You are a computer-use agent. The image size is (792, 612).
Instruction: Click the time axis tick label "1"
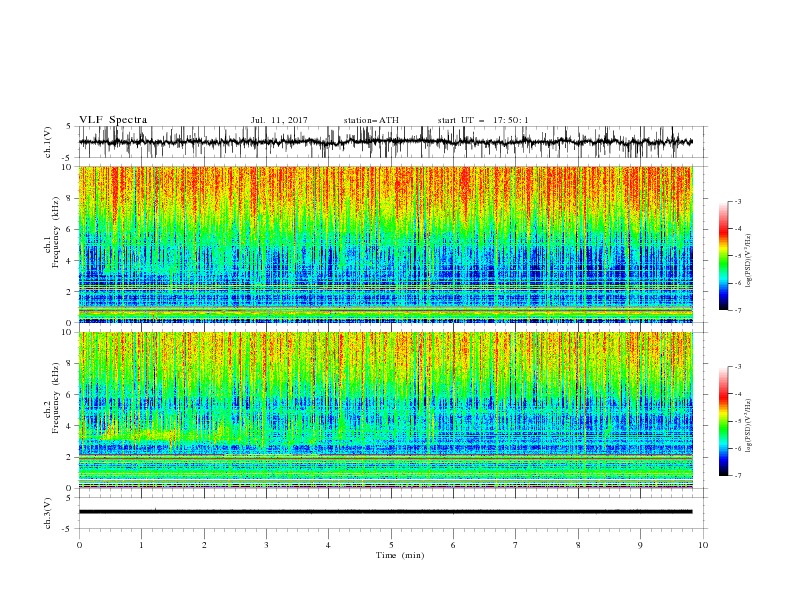(141, 545)
